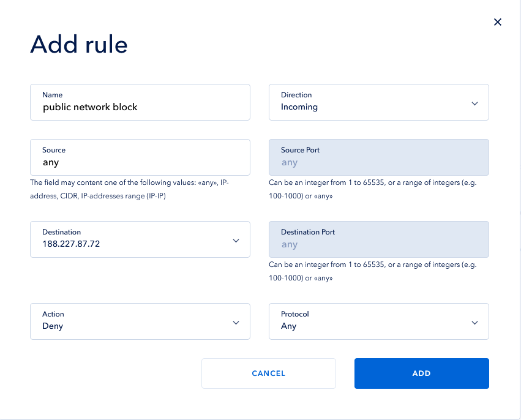
Task: Click the Name input field
Action: click(140, 102)
